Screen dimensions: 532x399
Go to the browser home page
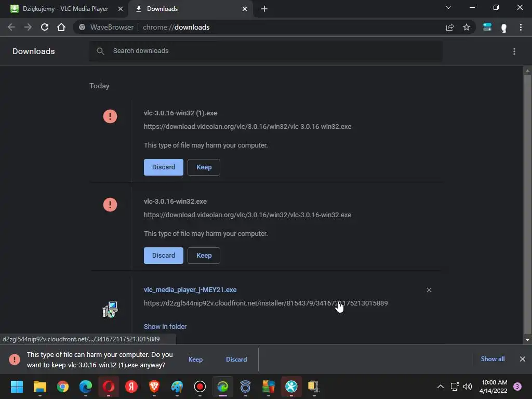point(61,27)
